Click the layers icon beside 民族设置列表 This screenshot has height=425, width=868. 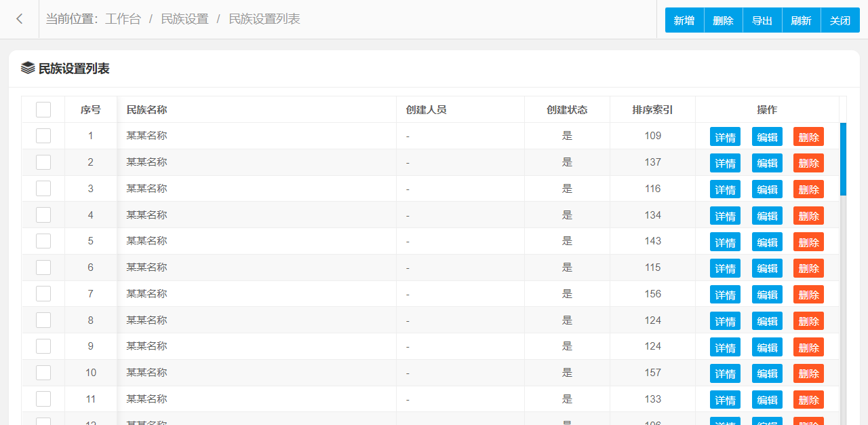[x=28, y=68]
